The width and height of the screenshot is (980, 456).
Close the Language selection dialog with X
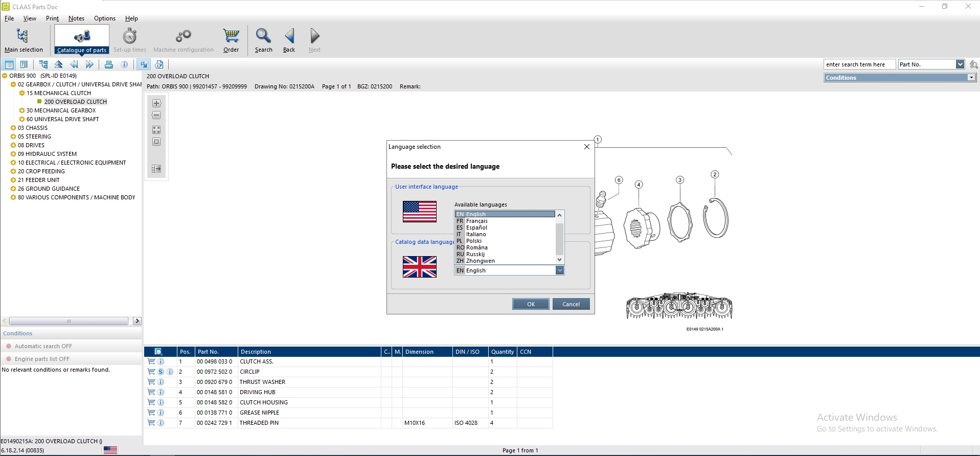click(x=587, y=147)
